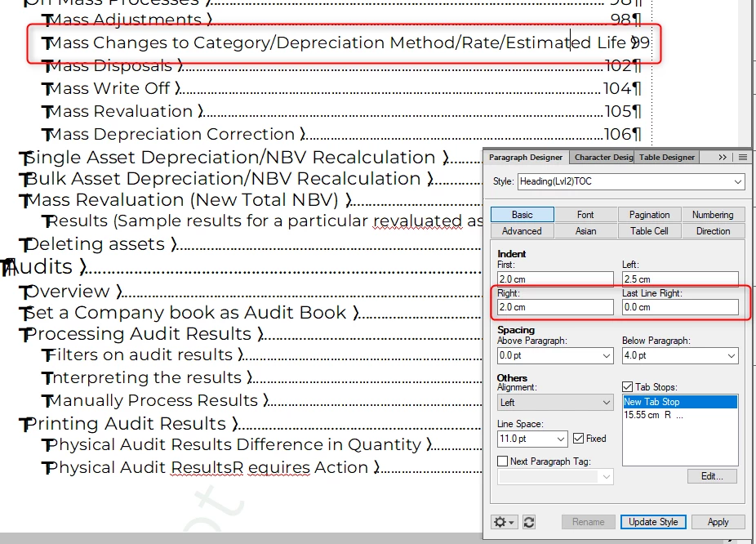The width and height of the screenshot is (756, 544).
Task: Click the Mass Adjustments TOC line
Action: point(341,20)
